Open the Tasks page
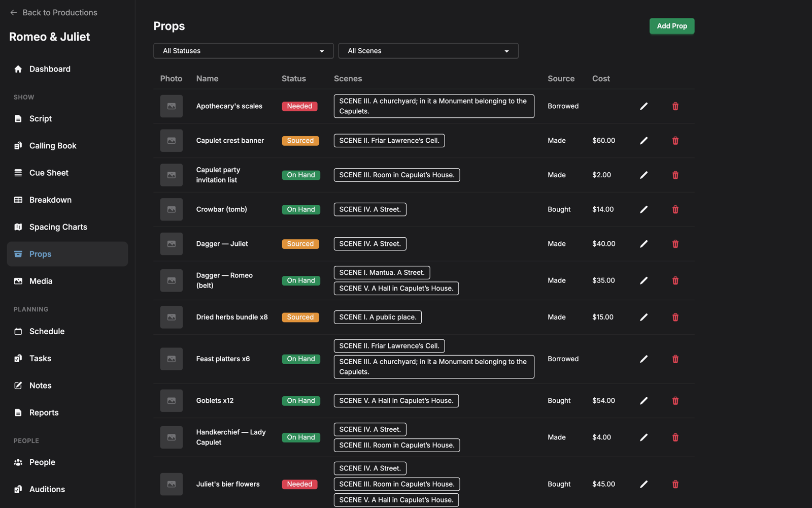The image size is (812, 508). pos(67,358)
